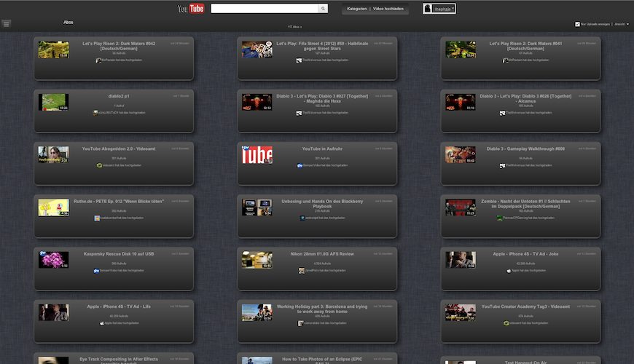Open YouTube Abogeddon 2.0 - Videoamt title
This screenshot has width=634, height=364.
pos(119,149)
